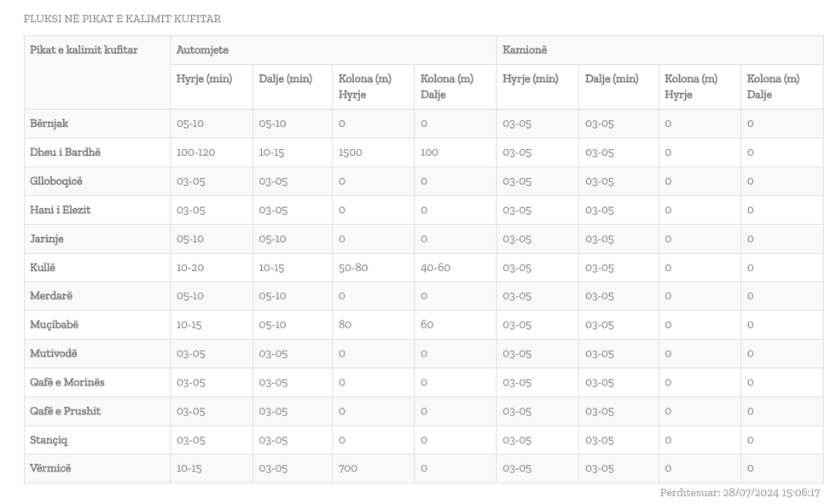Click the Fluksi në pikat e kalimit kufitar title

122,19
